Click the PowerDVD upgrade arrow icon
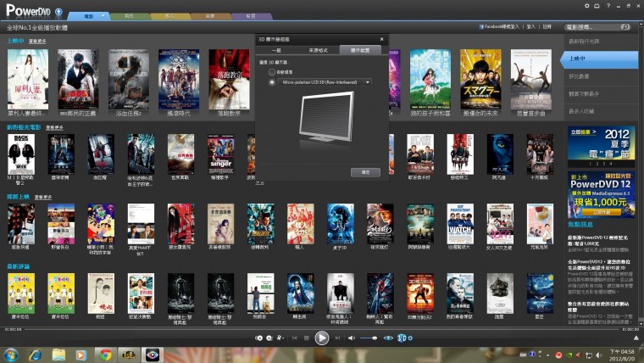Image resolution: width=644 pixels, height=363 pixels. click(x=58, y=12)
